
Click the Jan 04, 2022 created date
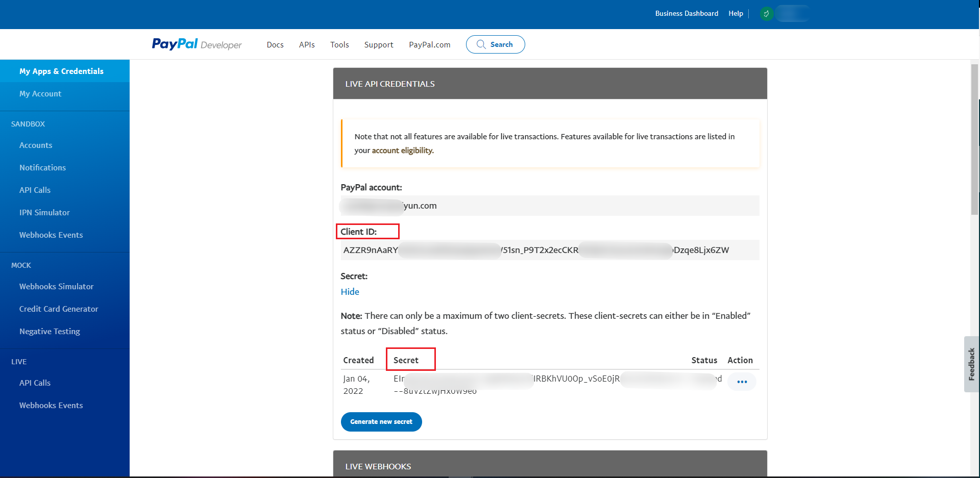tap(356, 385)
